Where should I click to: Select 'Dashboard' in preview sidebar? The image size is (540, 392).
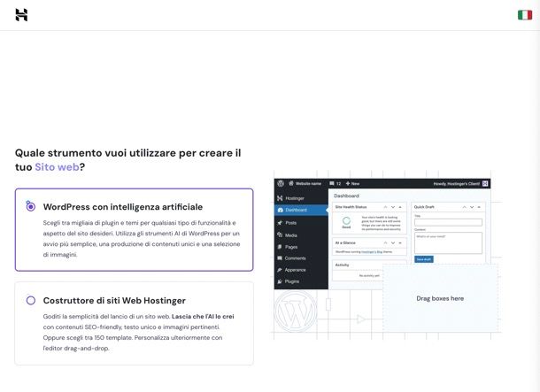[x=301, y=210]
